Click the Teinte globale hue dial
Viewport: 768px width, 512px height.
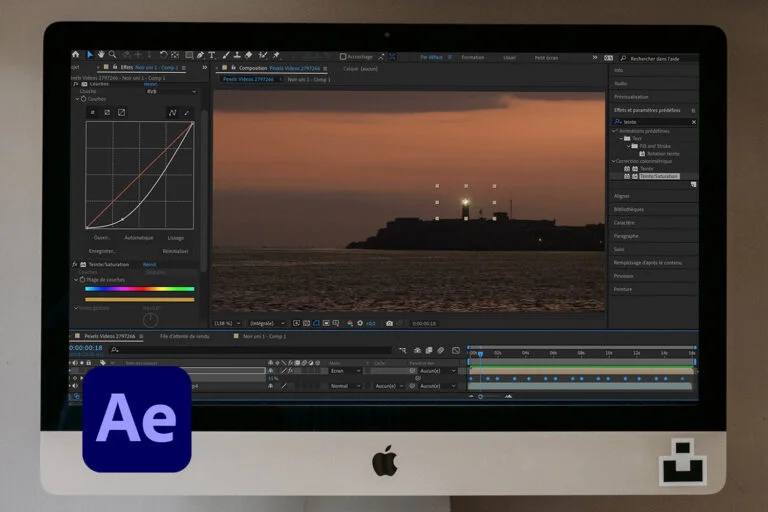[x=150, y=320]
